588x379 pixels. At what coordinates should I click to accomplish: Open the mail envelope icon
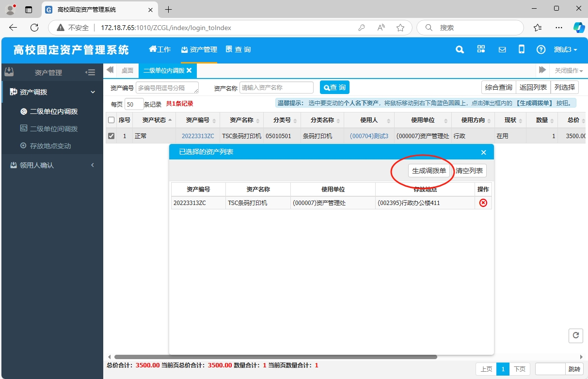pyautogui.click(x=502, y=49)
